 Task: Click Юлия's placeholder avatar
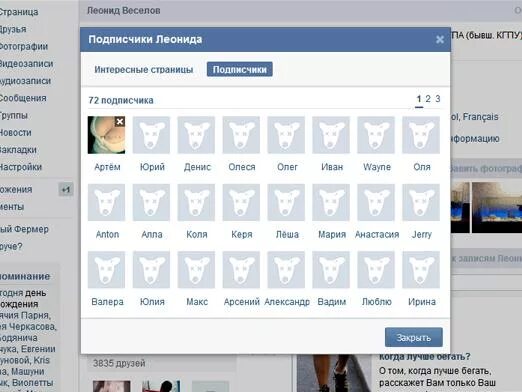point(151,270)
